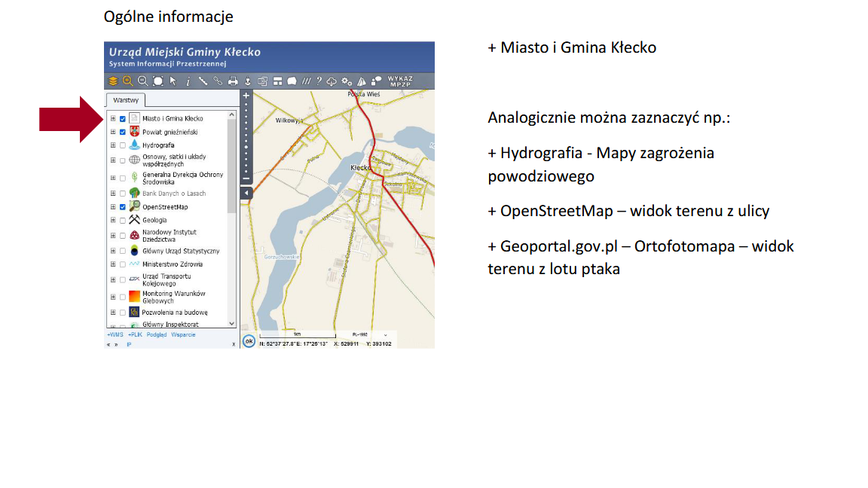Check Generalna Dyrekcja Ochrony Środowiska layer

[123, 178]
